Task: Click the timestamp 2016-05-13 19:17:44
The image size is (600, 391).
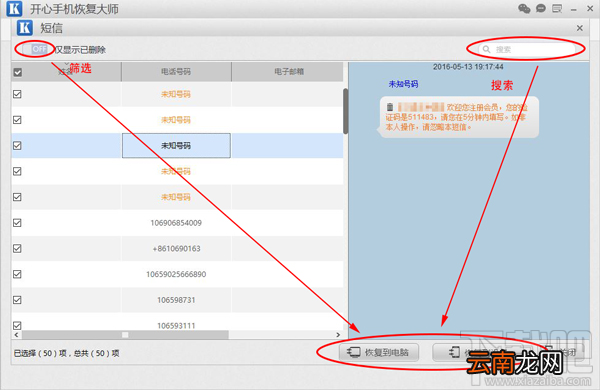Action: [468, 67]
